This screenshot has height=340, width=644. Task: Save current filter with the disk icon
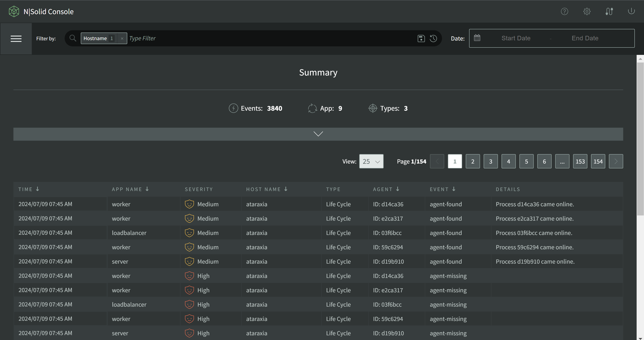pyautogui.click(x=421, y=38)
